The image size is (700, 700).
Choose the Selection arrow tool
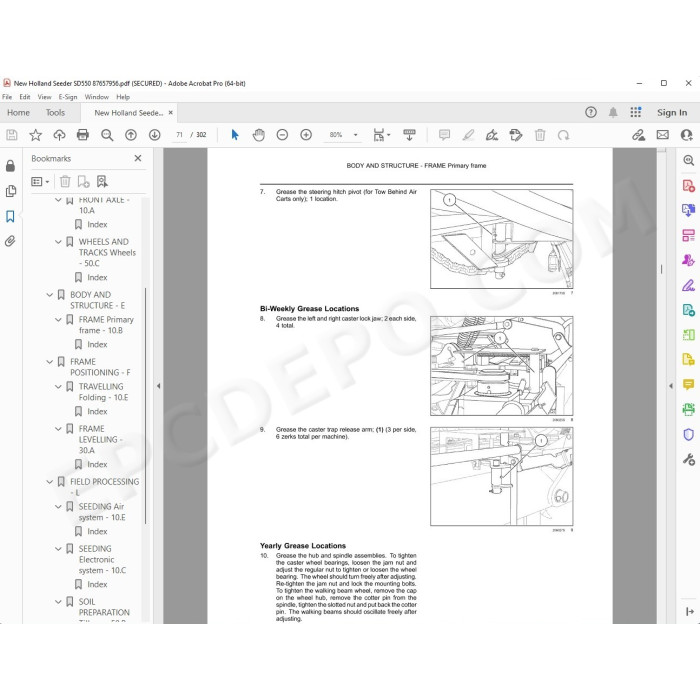235,135
